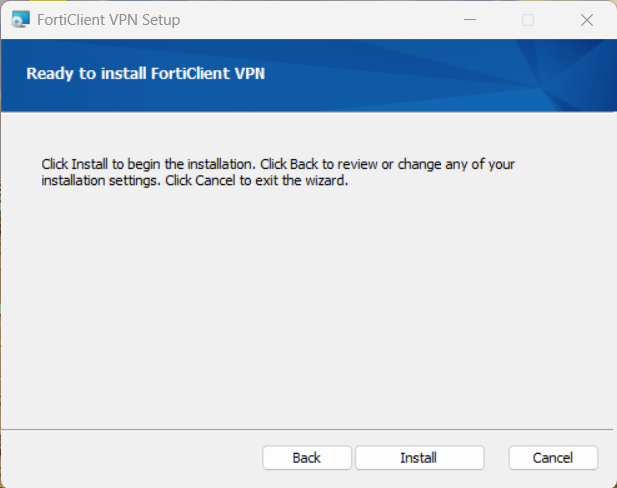Click the "FortiClient VPN Setup" window title
Screen dimensions: 617x488
pos(109,20)
